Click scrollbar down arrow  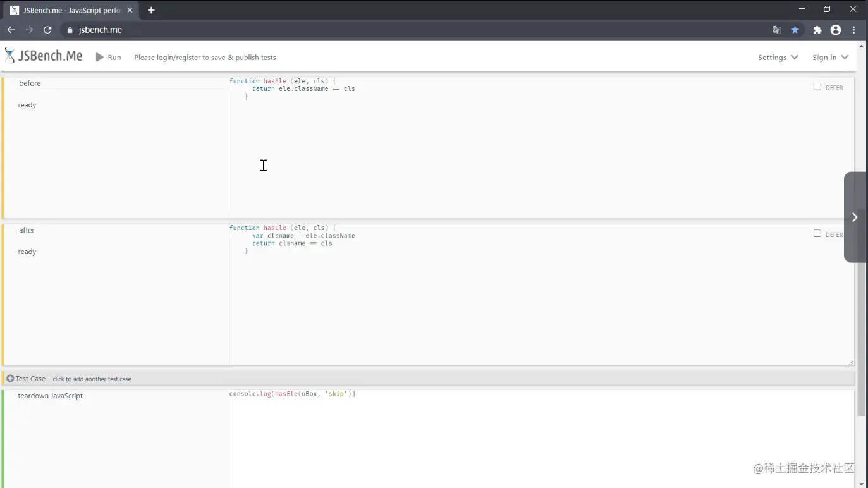click(x=862, y=484)
